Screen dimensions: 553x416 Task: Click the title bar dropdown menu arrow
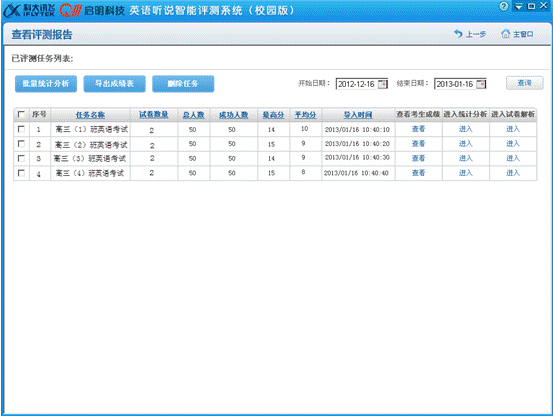click(x=518, y=6)
